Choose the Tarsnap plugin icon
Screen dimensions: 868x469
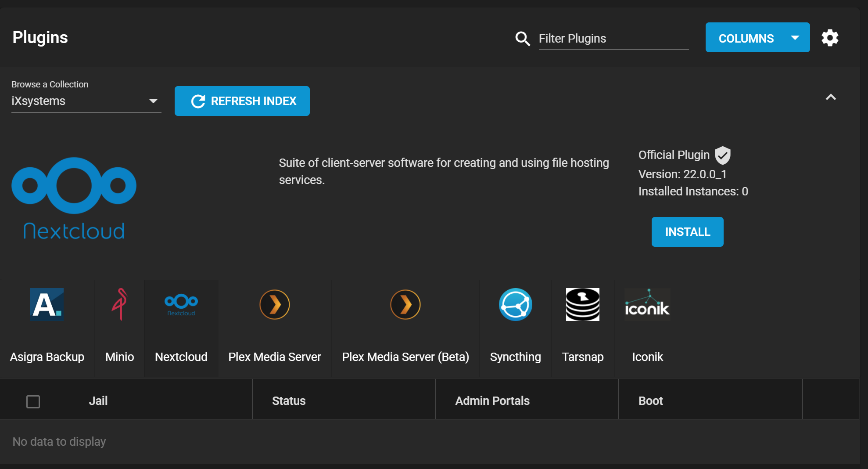tap(583, 304)
